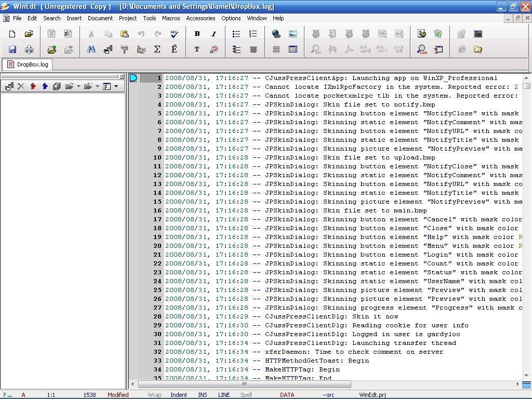
Task: Toggle LINE selection mode in the status bar
Action: [224, 395]
